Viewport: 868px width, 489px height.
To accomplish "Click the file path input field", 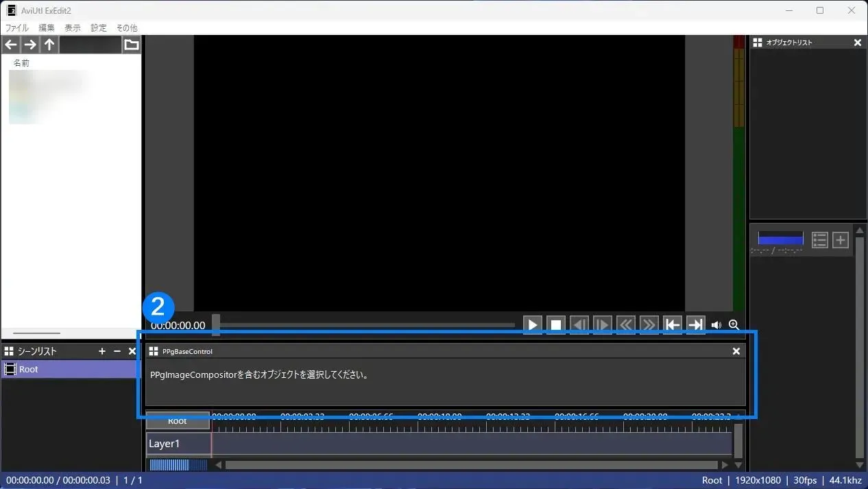I will 91,45.
